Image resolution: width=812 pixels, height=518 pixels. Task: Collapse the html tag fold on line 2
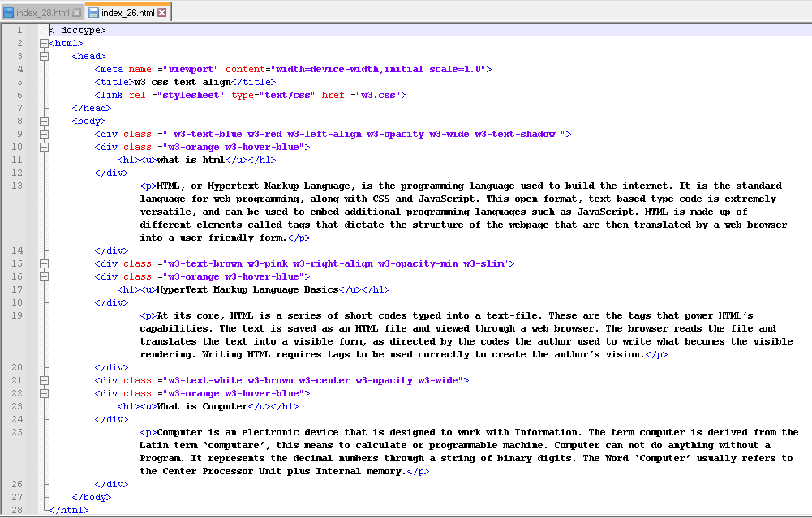(43, 43)
